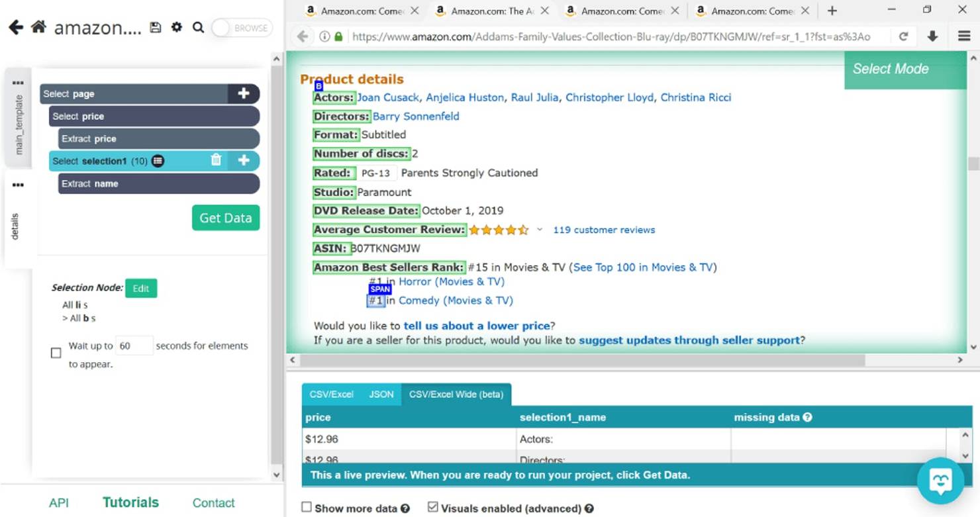The image size is (980, 517).
Task: Switch to CSV/Excel preview tab
Action: click(x=332, y=394)
